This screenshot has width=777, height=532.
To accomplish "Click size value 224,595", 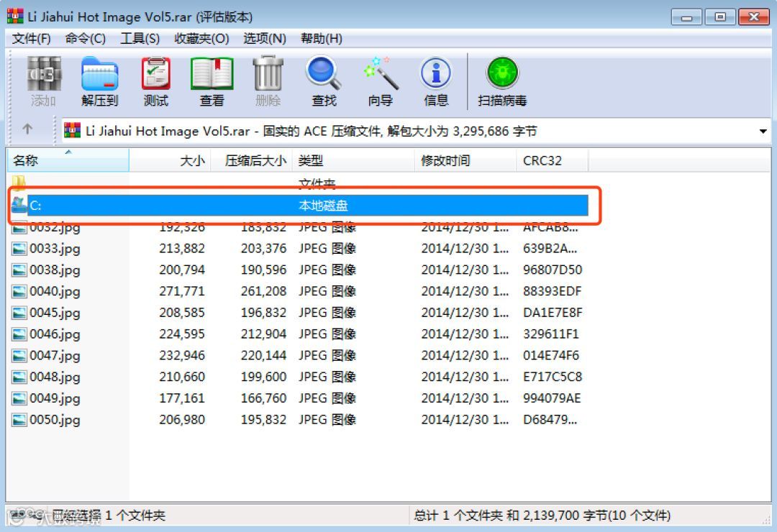I will click(x=182, y=334).
